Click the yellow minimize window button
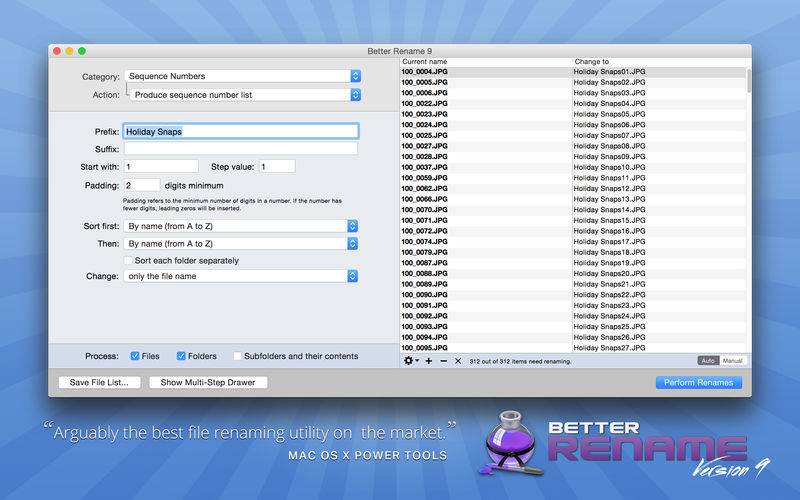This screenshot has width=800, height=500. (x=70, y=51)
